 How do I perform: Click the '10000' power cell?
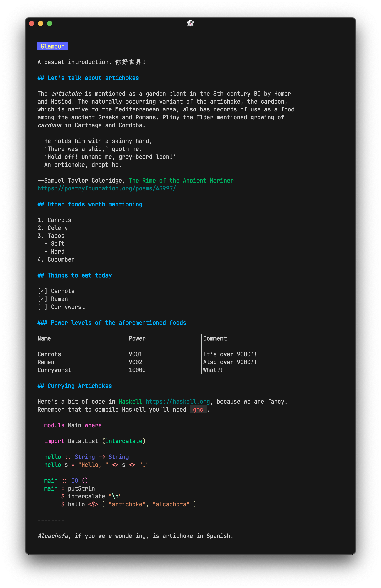point(137,370)
